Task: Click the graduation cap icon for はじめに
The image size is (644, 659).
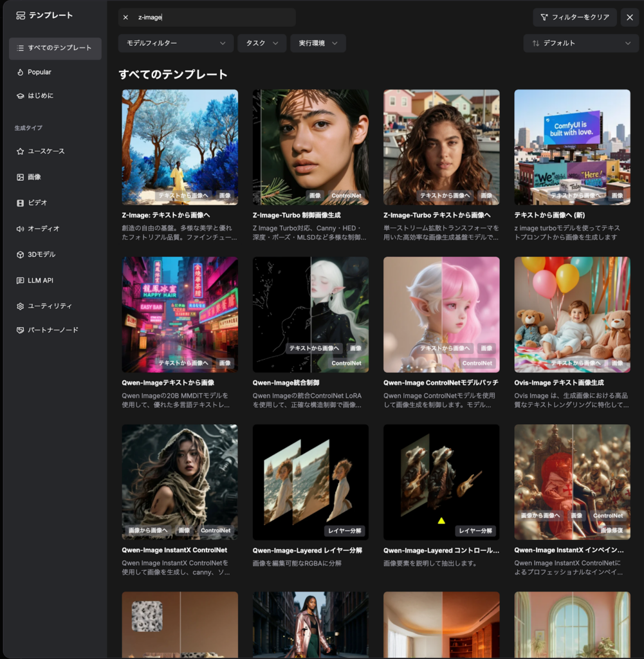Action: click(x=21, y=96)
